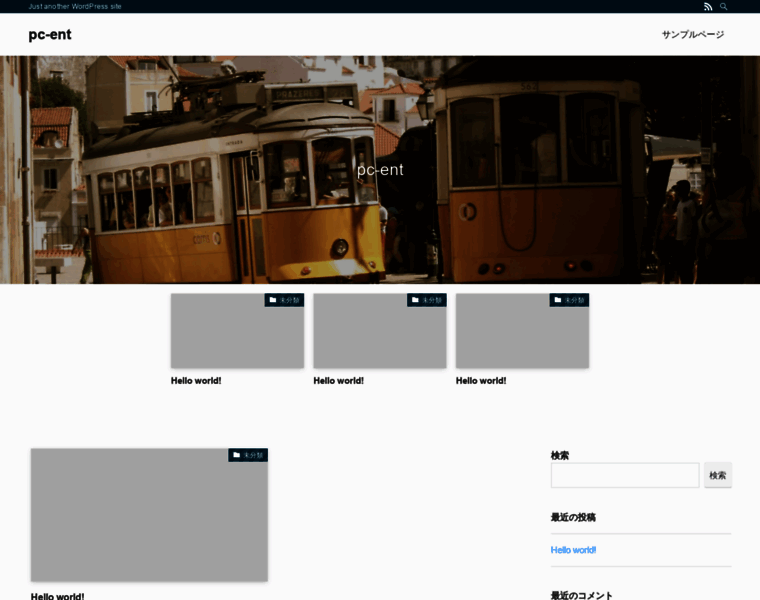The height and width of the screenshot is (600, 760).
Task: Open Hello world! title below large thumbnail
Action: pyautogui.click(x=57, y=596)
